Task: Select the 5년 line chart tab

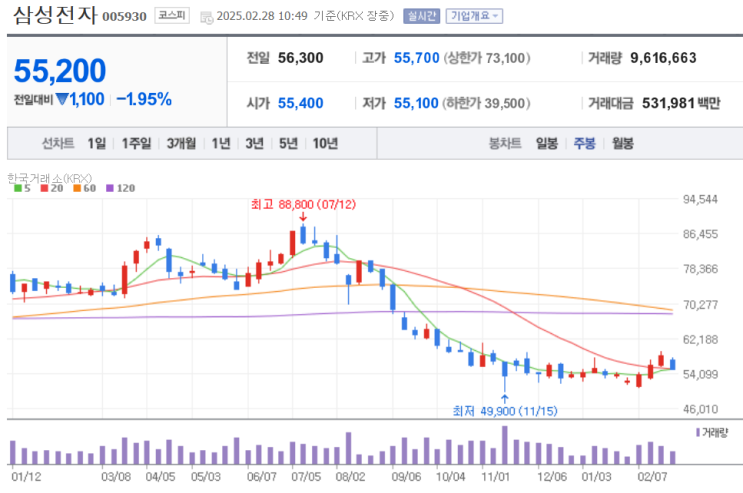Action: 289,143
